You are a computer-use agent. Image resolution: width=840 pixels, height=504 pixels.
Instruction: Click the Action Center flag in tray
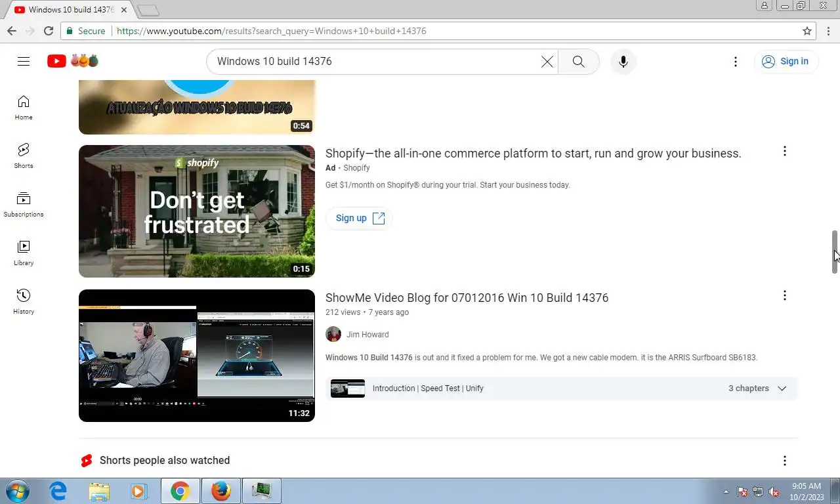[742, 492]
